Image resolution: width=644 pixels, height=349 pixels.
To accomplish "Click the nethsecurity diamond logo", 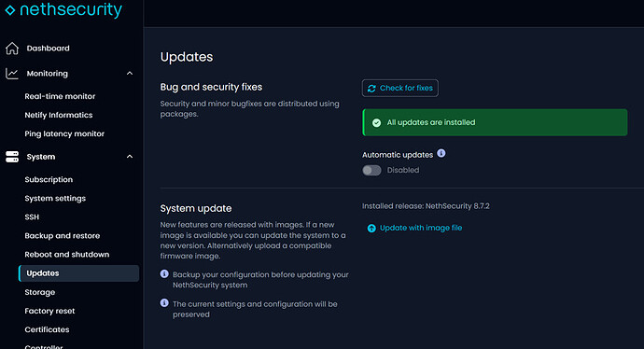I will tap(10, 10).
